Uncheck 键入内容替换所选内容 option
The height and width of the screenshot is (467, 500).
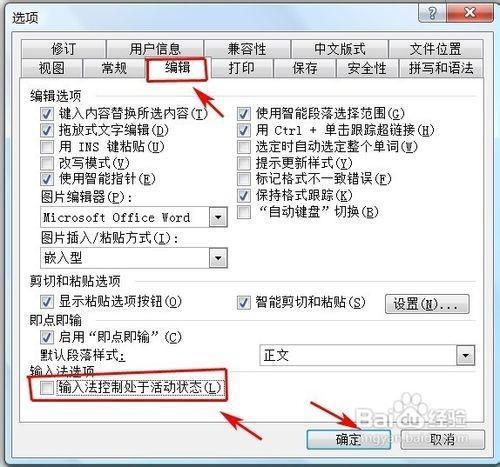(47, 114)
